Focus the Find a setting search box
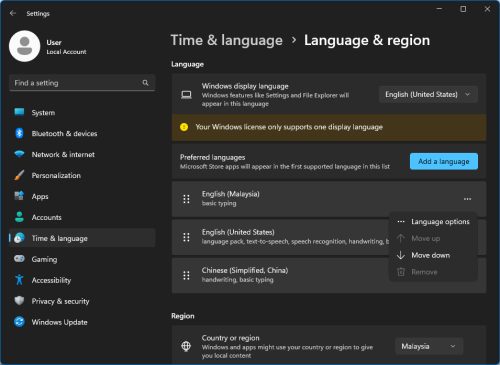This screenshot has height=365, width=500. tap(82, 83)
